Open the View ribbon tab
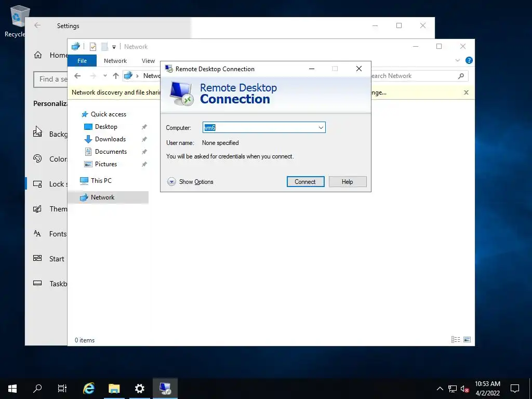The width and height of the screenshot is (532, 399). (148, 61)
